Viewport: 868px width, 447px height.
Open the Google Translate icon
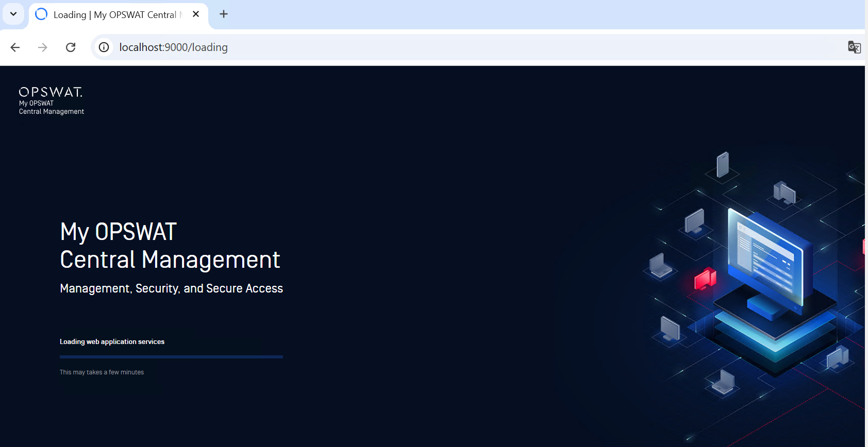point(854,47)
